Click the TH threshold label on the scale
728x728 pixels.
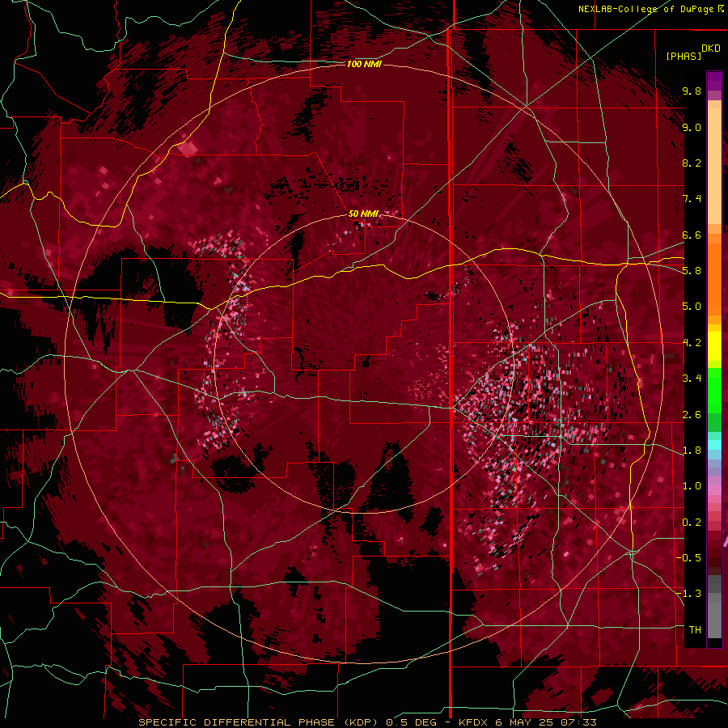pyautogui.click(x=695, y=630)
